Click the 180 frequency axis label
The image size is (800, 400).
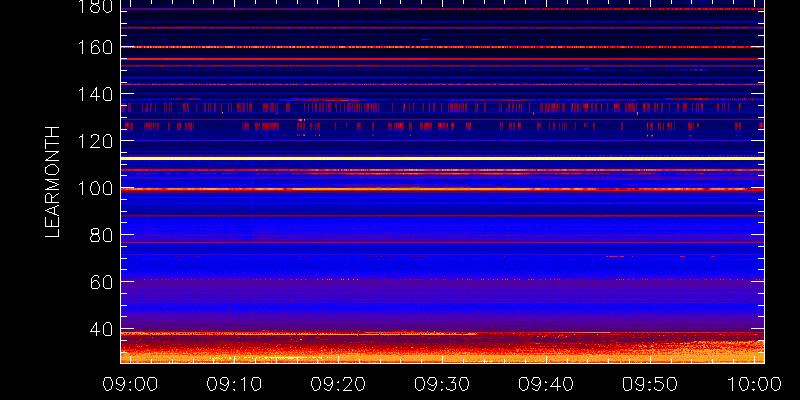click(96, 7)
